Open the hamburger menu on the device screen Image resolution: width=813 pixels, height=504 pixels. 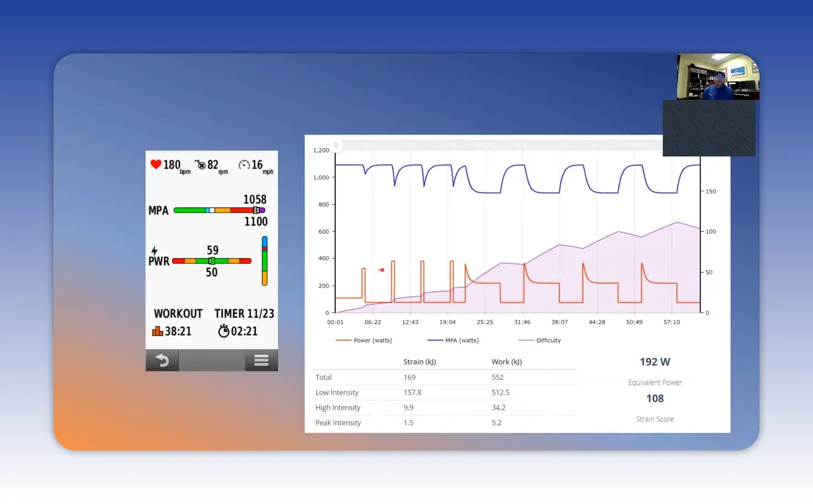pyautogui.click(x=261, y=360)
